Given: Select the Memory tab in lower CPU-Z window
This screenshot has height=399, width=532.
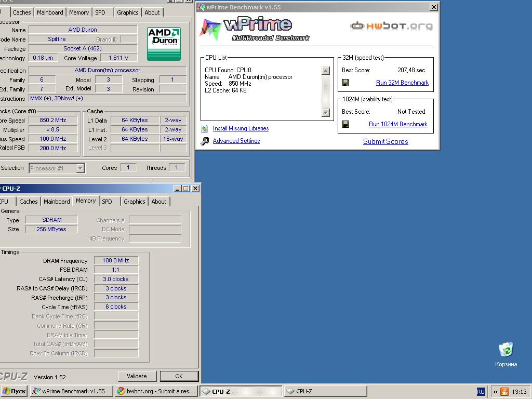Looking at the screenshot, I should (x=86, y=201).
